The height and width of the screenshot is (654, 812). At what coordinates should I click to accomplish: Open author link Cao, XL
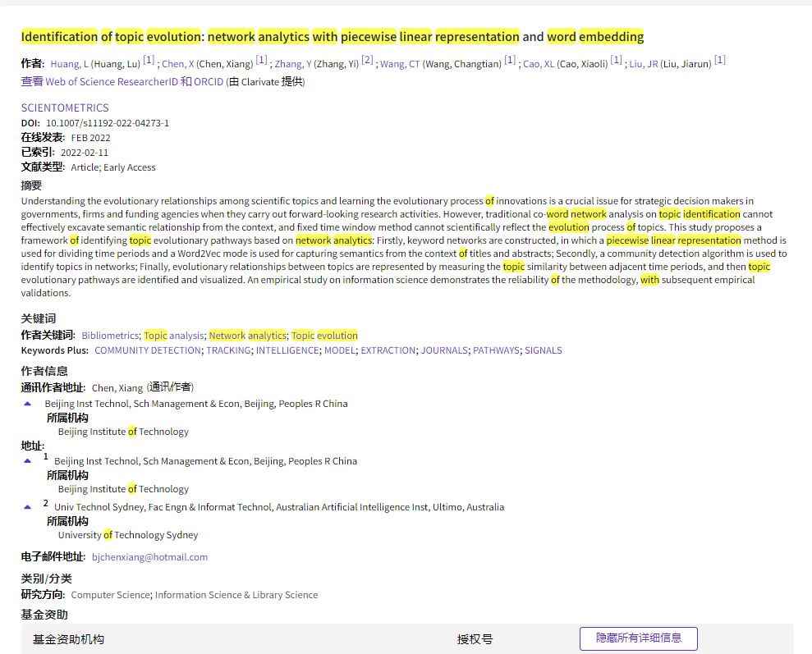tap(539, 64)
